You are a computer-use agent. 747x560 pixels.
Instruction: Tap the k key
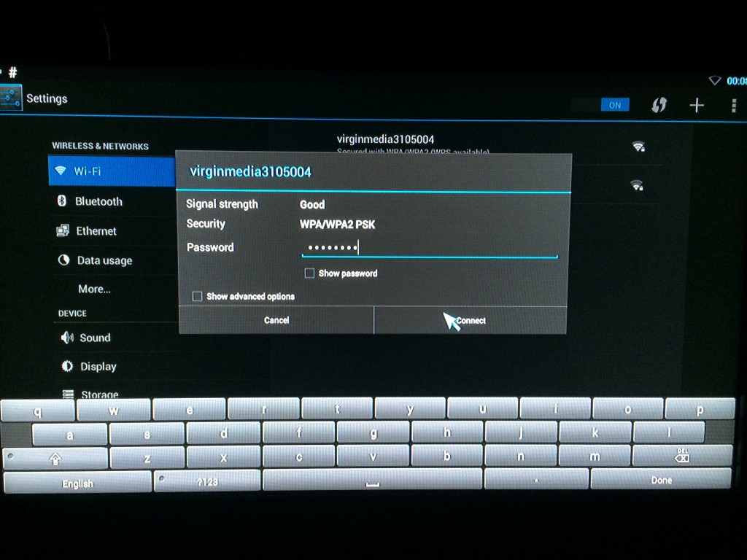pyautogui.click(x=595, y=432)
